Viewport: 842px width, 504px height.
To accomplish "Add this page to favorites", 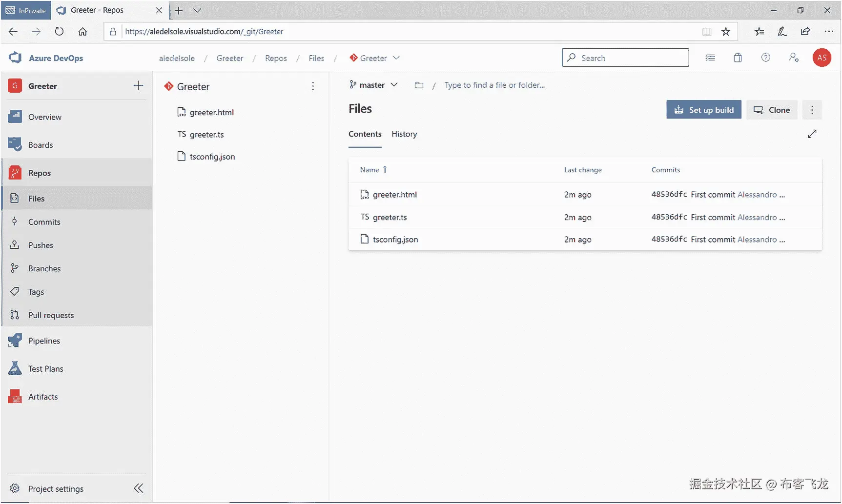I will click(x=726, y=32).
